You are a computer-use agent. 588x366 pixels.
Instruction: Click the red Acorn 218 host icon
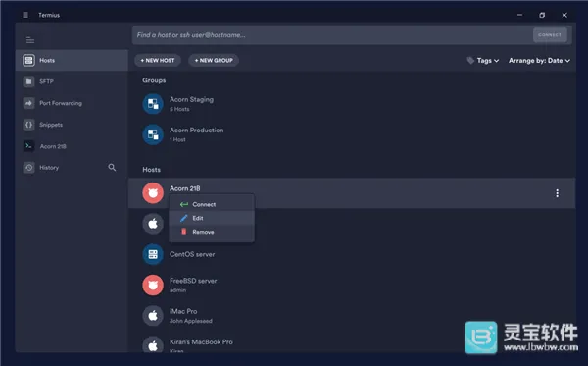click(x=153, y=193)
